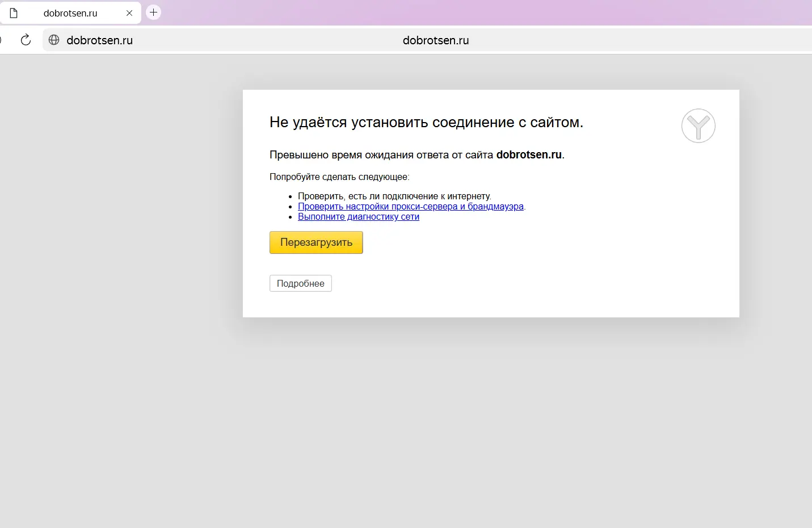Click the Yandex Browser logo on error card

pyautogui.click(x=698, y=126)
